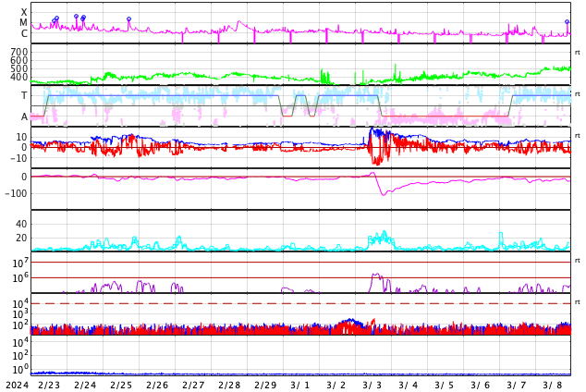Click the "20" label on the cyan panel
The width and height of the screenshot is (586, 392).
[21, 238]
